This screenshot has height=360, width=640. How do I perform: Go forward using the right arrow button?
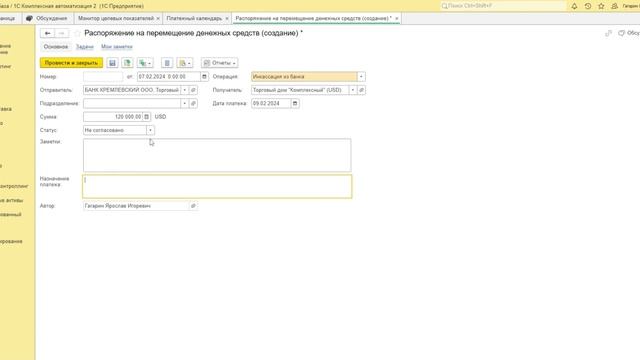pos(62,33)
